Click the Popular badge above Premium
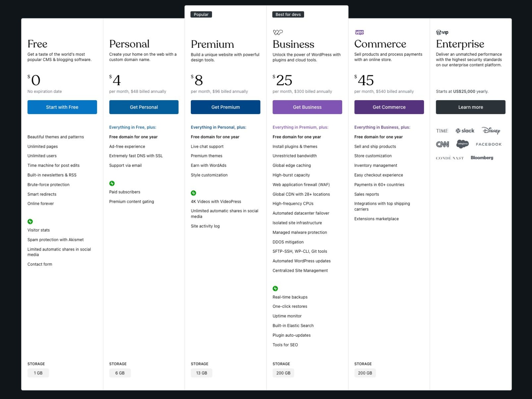Viewport: 532px width, 399px height. coord(201,15)
